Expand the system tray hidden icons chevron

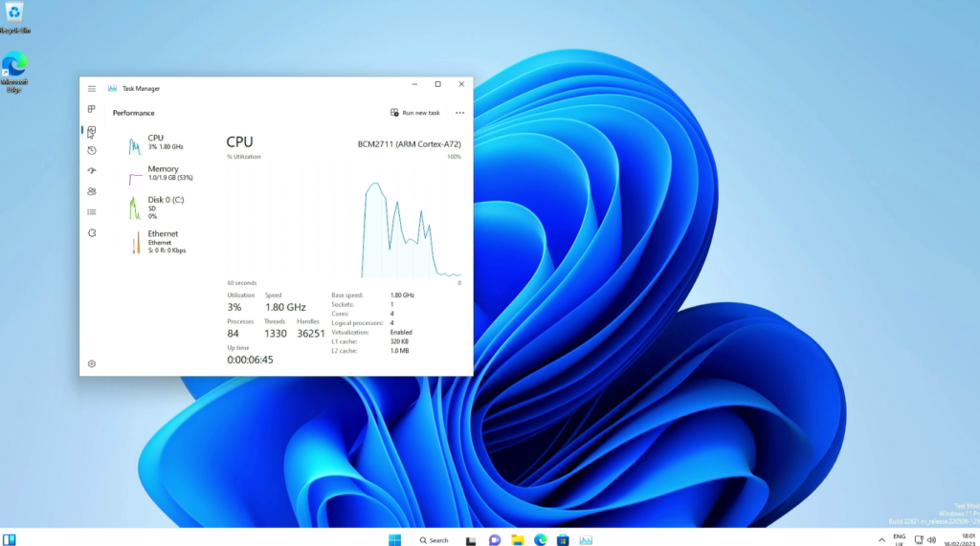[x=881, y=540]
